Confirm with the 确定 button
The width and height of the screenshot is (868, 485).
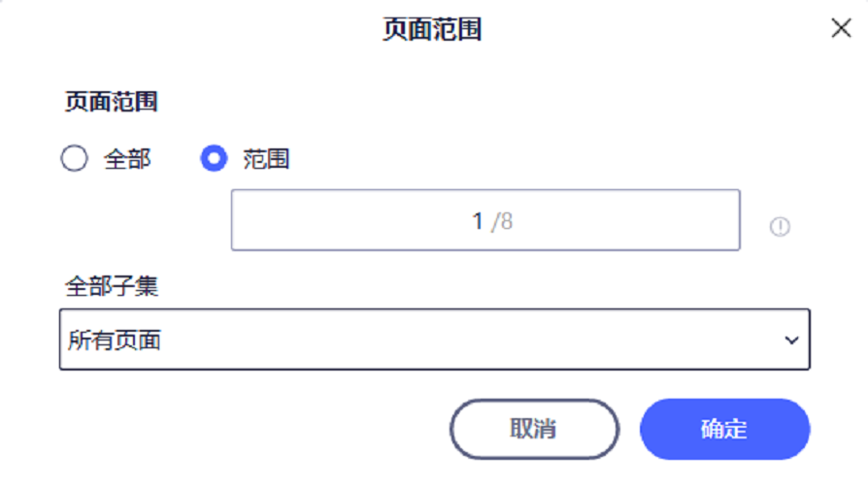(724, 429)
